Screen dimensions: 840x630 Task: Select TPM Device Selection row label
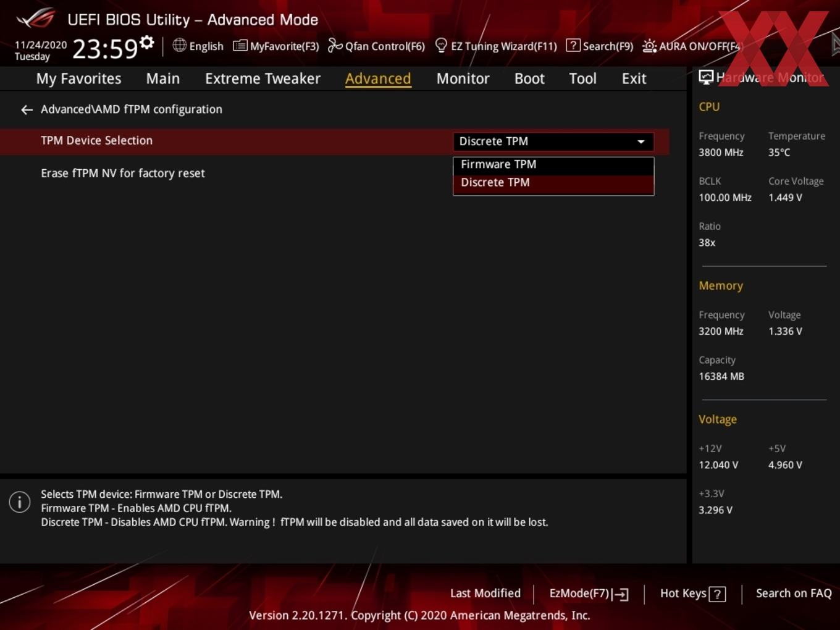96,140
